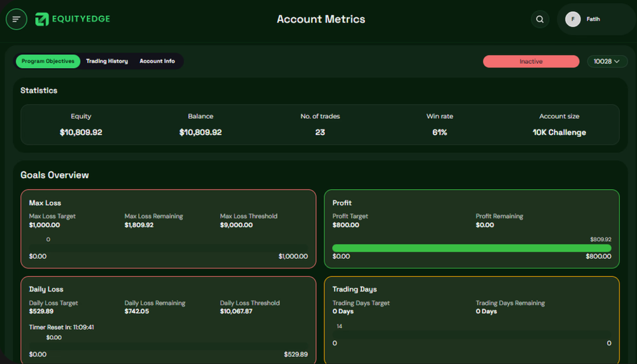Click the No. of trades value 23

[x=320, y=132]
